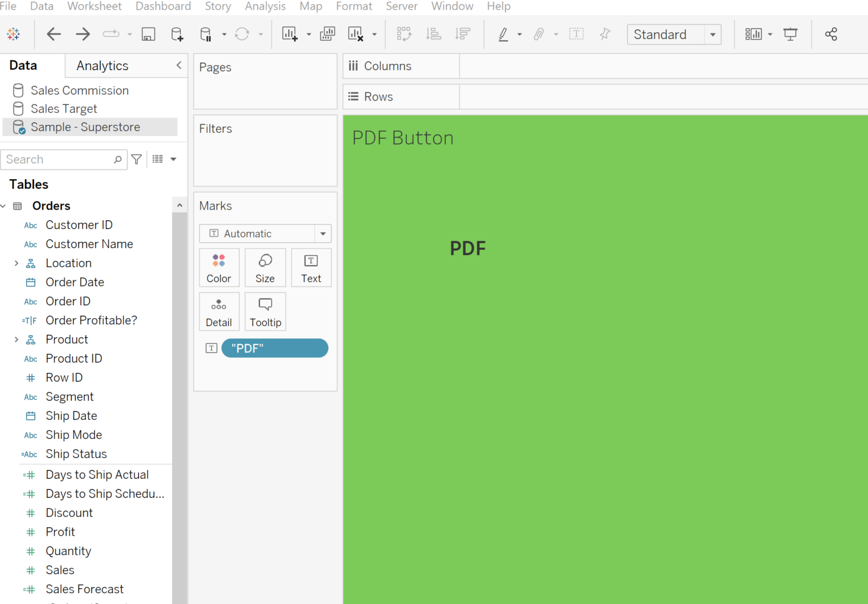The width and height of the screenshot is (868, 604).
Task: Toggle the Highlight tool on the toolbar
Action: 503,34
